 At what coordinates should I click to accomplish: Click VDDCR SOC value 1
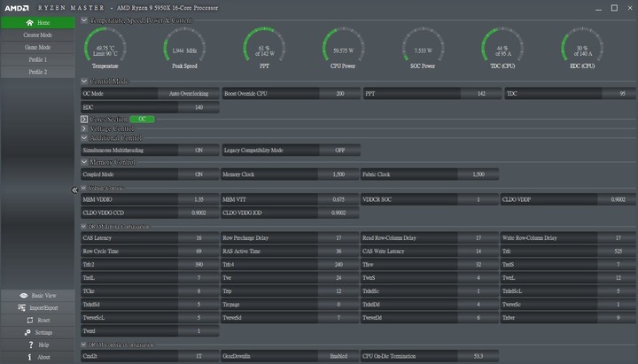point(478,199)
